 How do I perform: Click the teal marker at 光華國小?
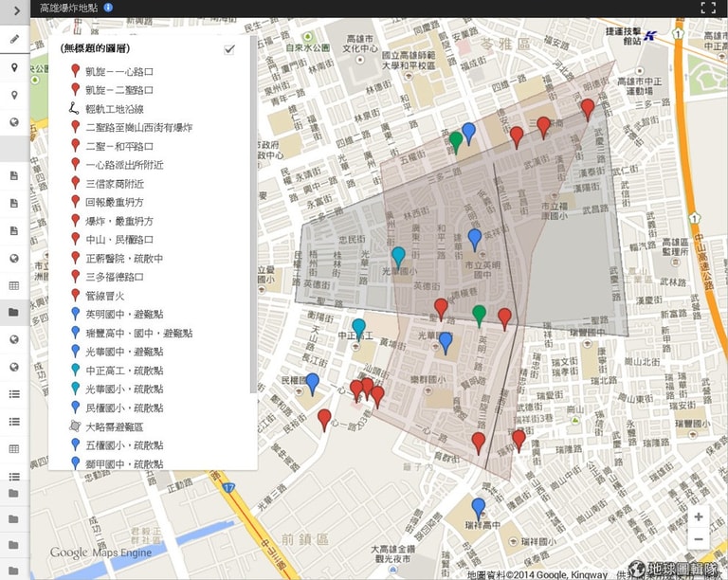pyautogui.click(x=398, y=257)
